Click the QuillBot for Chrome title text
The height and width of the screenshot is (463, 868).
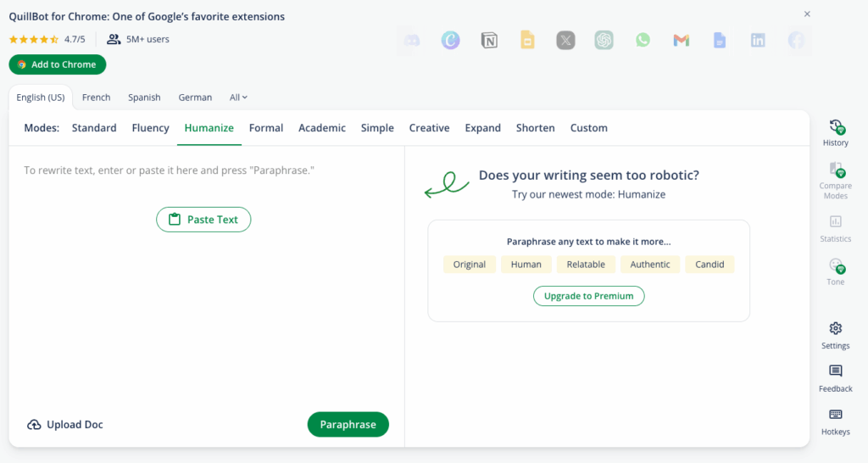coord(147,17)
